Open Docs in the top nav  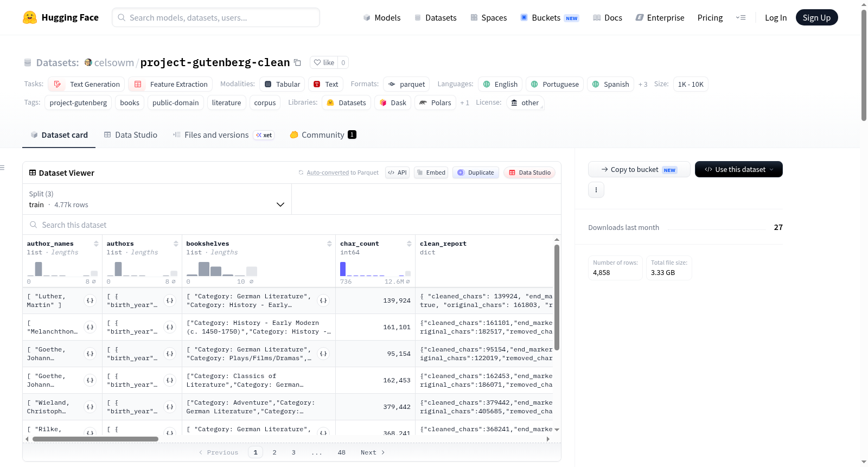[608, 17]
